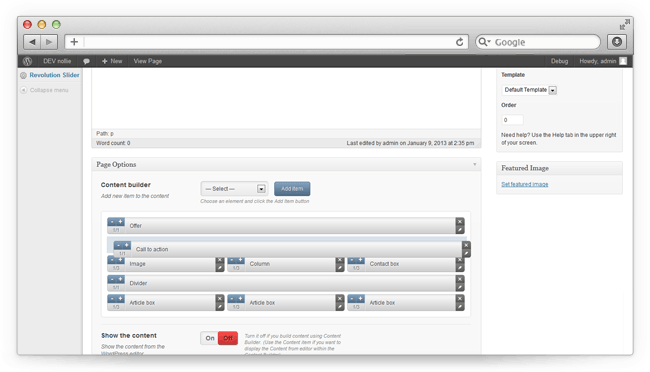Click the Contact box item label
Screen dimensions: 650x372
384,264
